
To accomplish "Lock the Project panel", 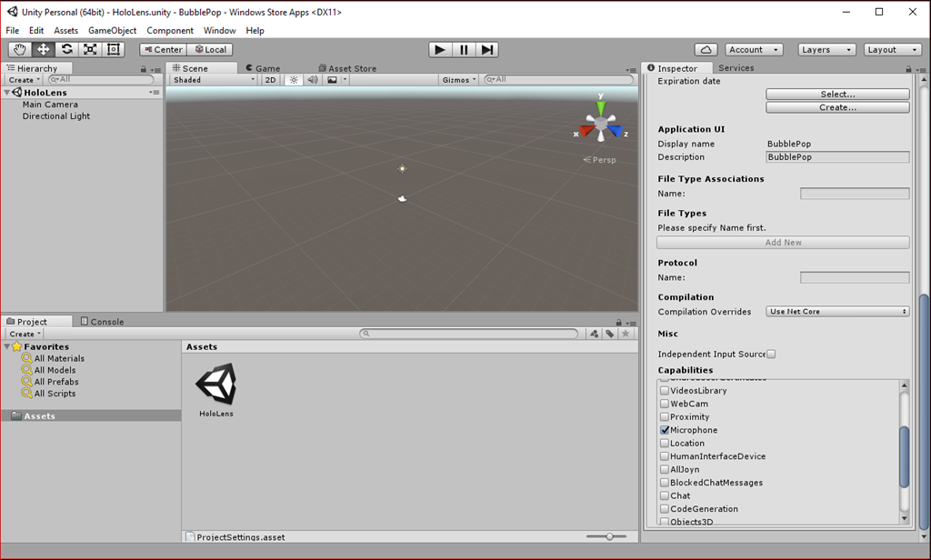I will pos(618,323).
